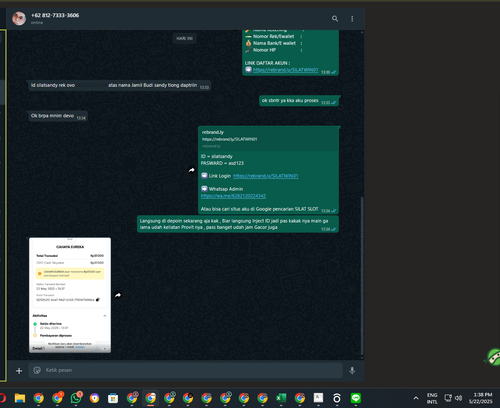The width and height of the screenshot is (500, 408).
Task: Open the contact's profile picture
Action: click(x=19, y=18)
